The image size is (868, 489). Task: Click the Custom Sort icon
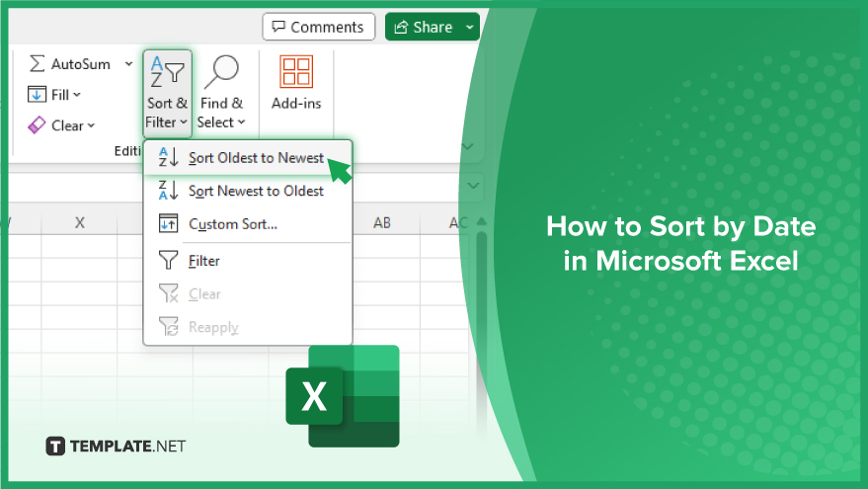(168, 223)
